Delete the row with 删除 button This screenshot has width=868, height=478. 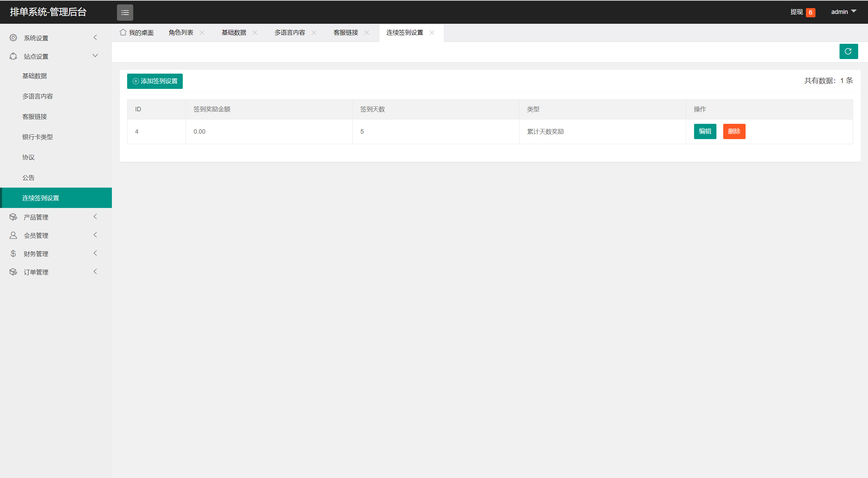[x=734, y=131]
